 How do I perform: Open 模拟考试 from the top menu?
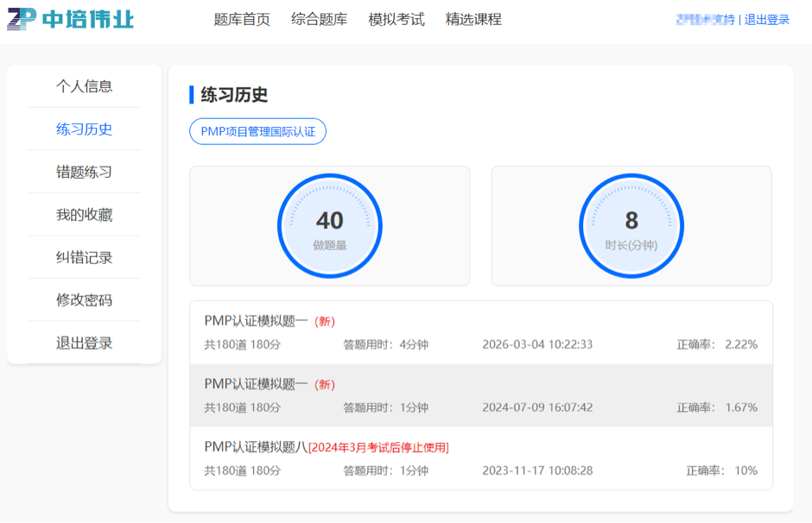[x=396, y=19]
